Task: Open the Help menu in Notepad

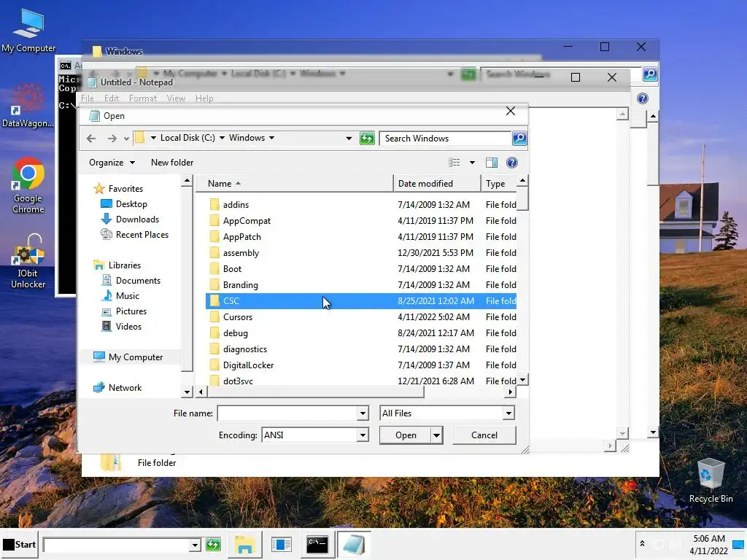Action: coord(204,98)
